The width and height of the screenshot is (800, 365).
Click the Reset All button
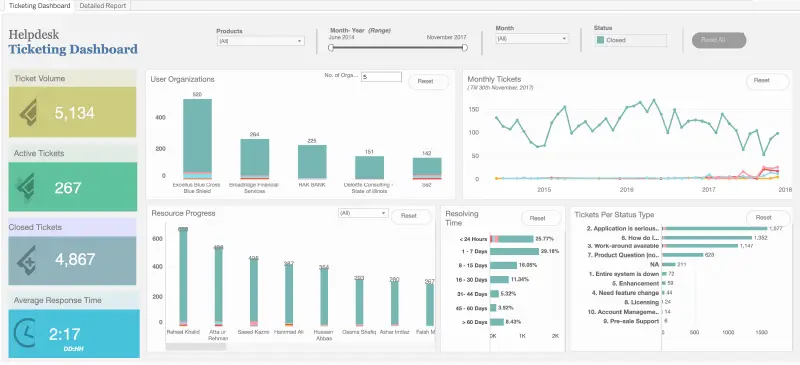(x=719, y=40)
